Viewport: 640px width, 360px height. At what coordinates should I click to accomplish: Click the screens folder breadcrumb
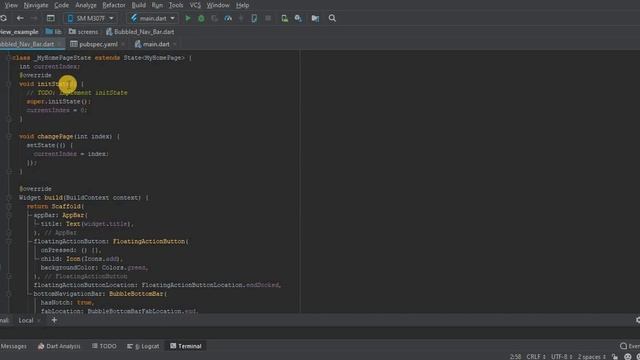(83, 31)
